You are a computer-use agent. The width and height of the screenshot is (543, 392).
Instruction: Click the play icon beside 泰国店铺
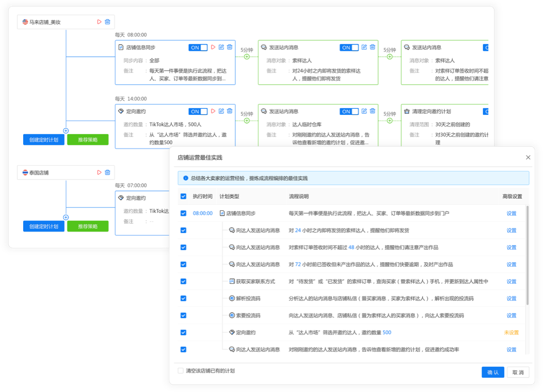(x=99, y=172)
